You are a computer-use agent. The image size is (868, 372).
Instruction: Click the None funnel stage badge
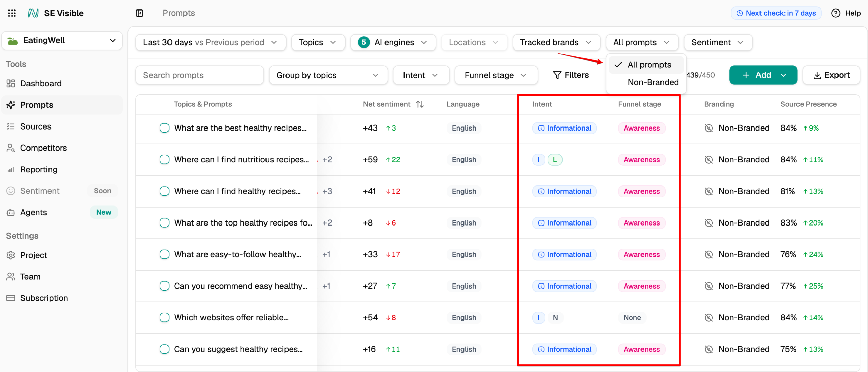(x=632, y=317)
